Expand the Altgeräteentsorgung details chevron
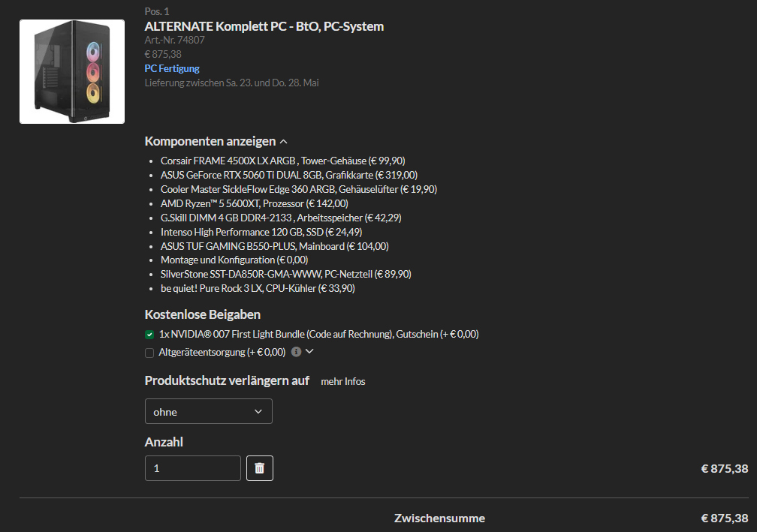Image resolution: width=757 pixels, height=532 pixels. [309, 351]
